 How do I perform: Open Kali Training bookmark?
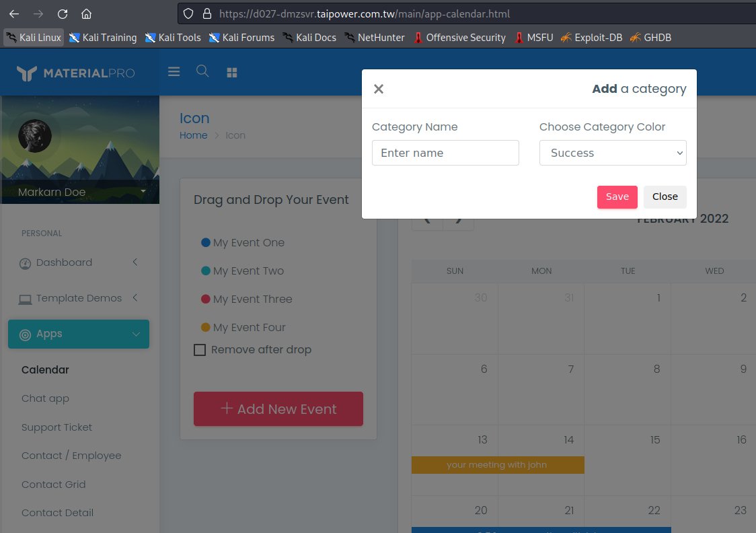(x=103, y=38)
